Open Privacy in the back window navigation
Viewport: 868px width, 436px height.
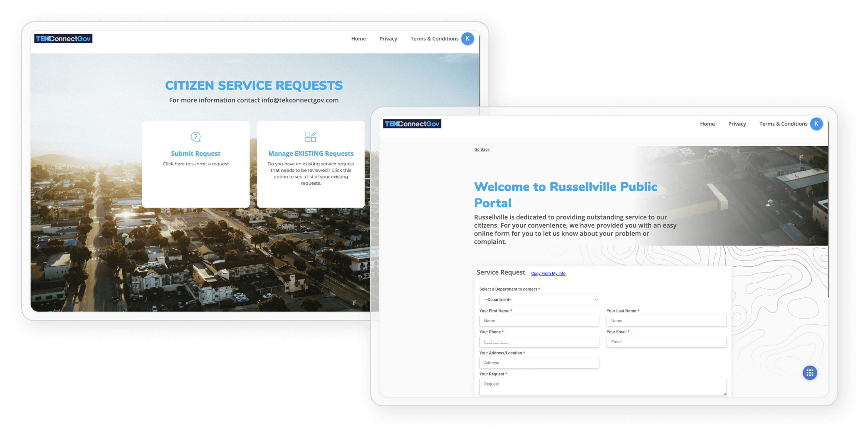388,39
